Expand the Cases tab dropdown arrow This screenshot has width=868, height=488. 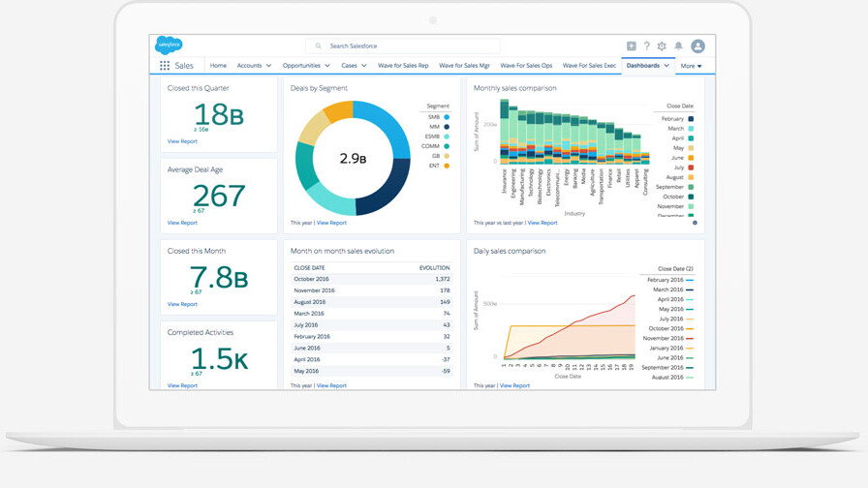click(364, 66)
